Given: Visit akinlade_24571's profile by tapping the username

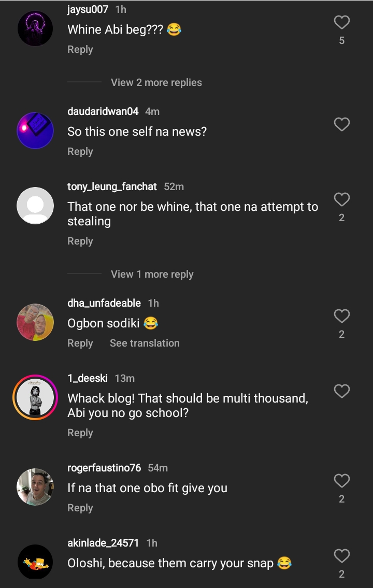Looking at the screenshot, I should [98, 543].
